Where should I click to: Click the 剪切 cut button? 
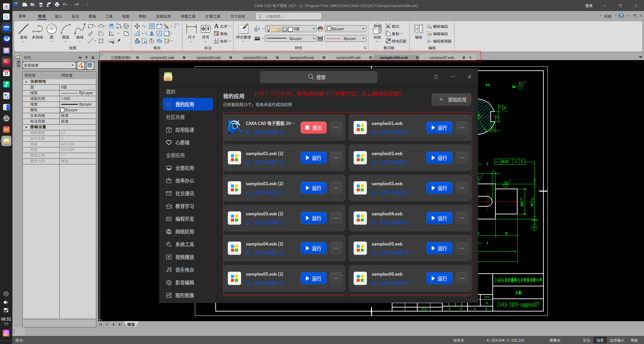(x=392, y=26)
